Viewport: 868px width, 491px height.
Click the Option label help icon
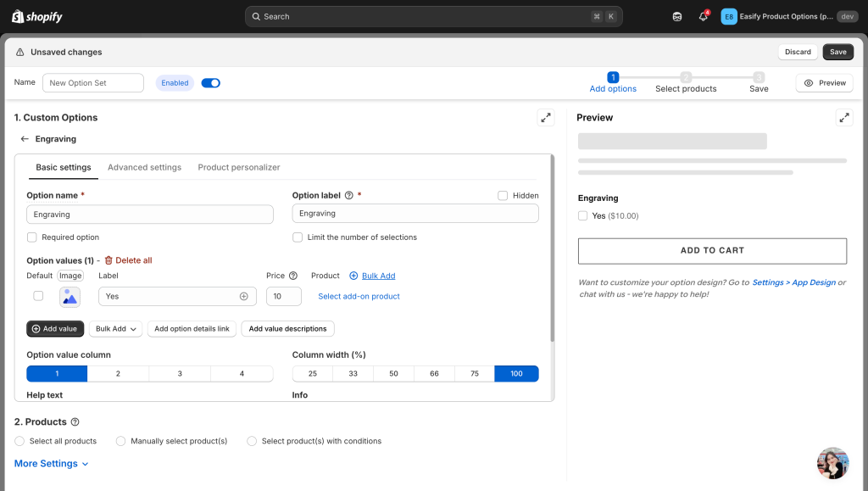click(x=349, y=195)
